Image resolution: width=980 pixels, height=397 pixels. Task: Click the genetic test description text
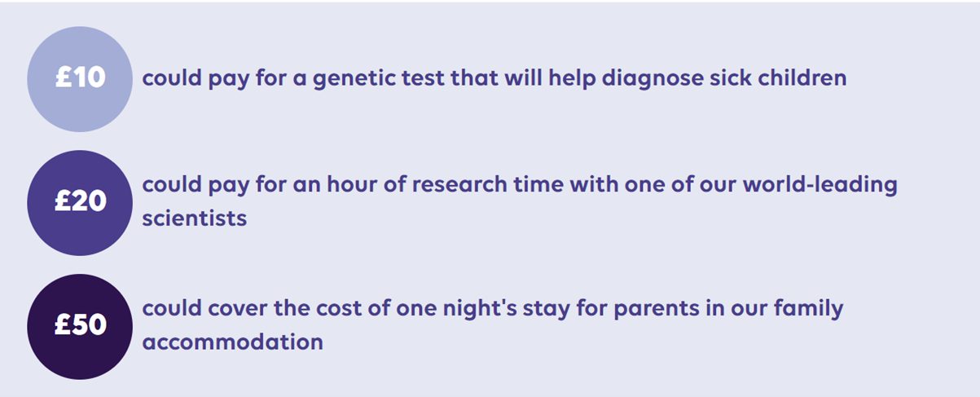pos(494,79)
